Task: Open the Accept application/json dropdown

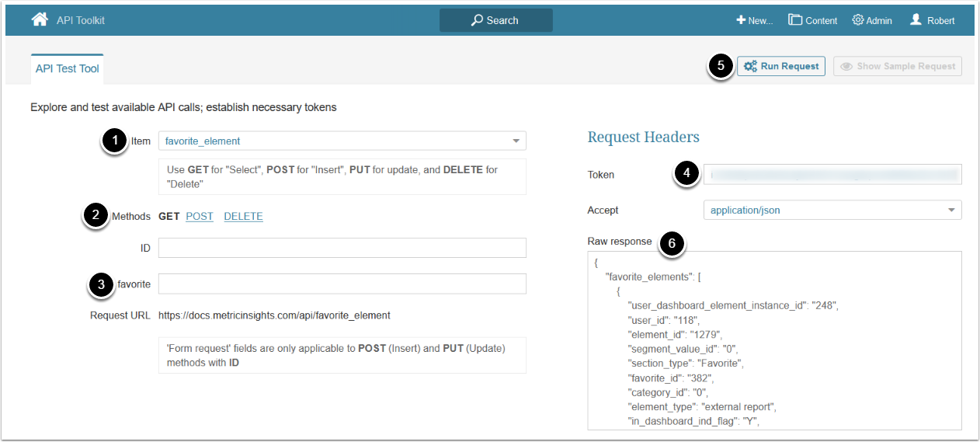Action: 832,210
